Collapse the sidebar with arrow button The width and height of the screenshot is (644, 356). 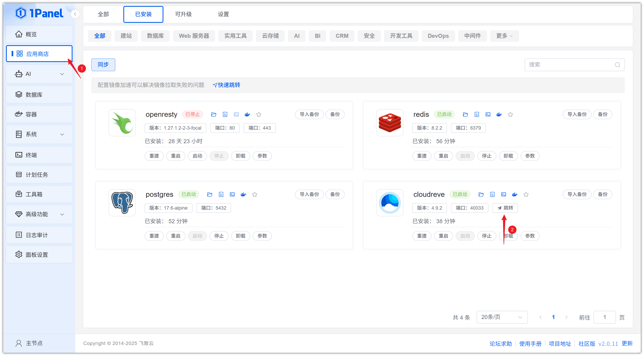(75, 14)
